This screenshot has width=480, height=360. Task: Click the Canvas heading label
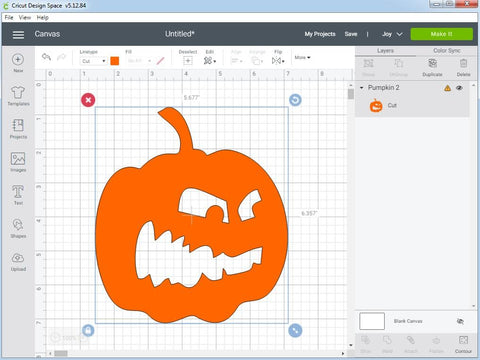[x=47, y=34]
